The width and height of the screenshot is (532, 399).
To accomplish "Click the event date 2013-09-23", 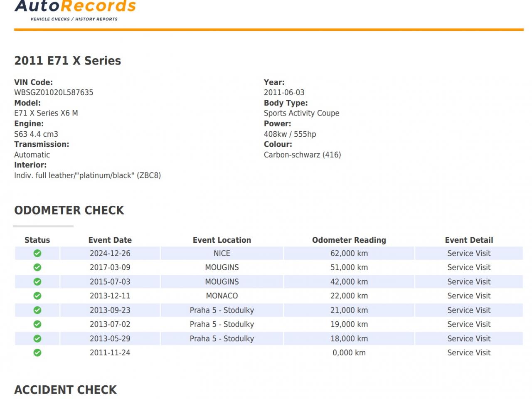I will [110, 310].
